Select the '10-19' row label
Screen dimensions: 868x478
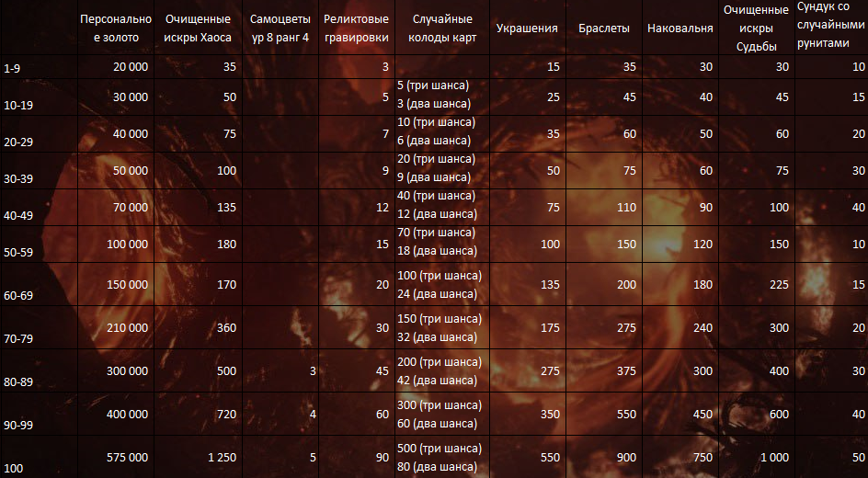tap(17, 105)
